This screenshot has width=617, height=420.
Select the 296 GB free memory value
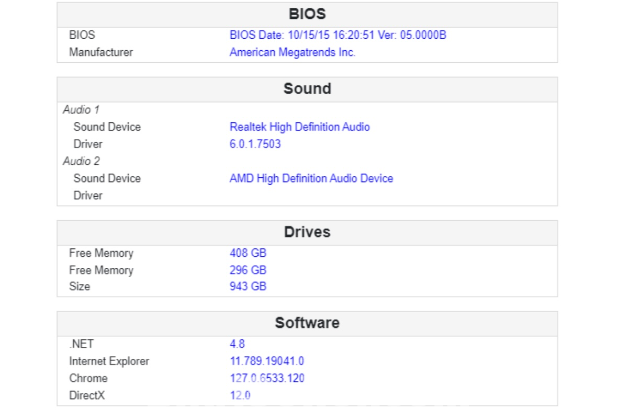[248, 270]
